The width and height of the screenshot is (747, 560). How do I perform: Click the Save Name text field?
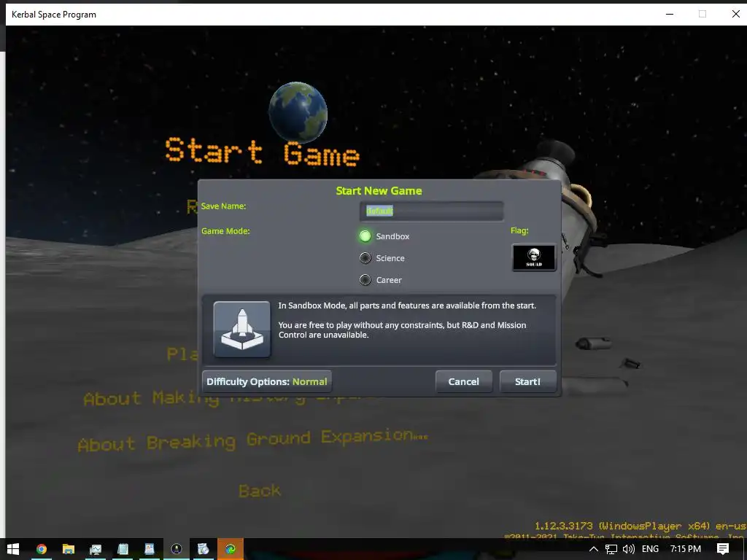click(x=432, y=211)
